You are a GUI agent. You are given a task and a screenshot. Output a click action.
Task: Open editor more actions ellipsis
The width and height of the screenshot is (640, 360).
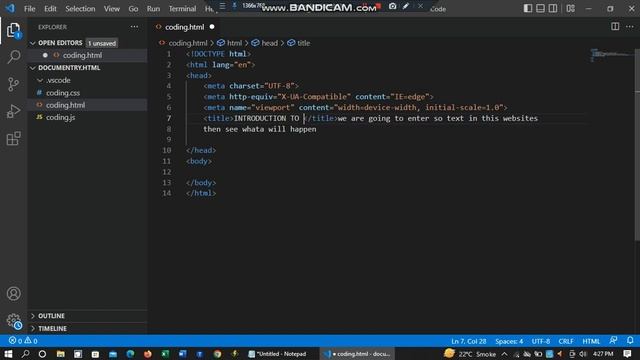630,27
